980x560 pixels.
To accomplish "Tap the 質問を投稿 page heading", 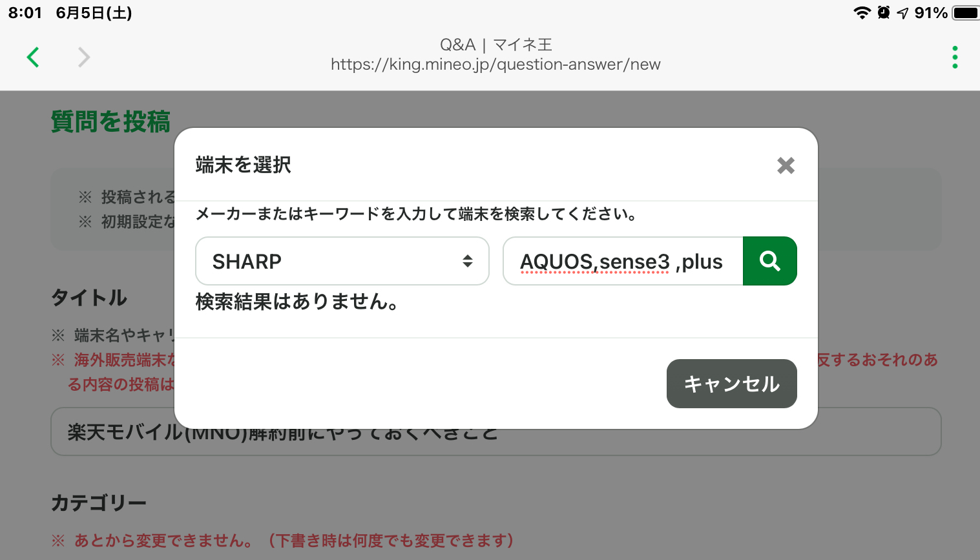I will [x=110, y=121].
